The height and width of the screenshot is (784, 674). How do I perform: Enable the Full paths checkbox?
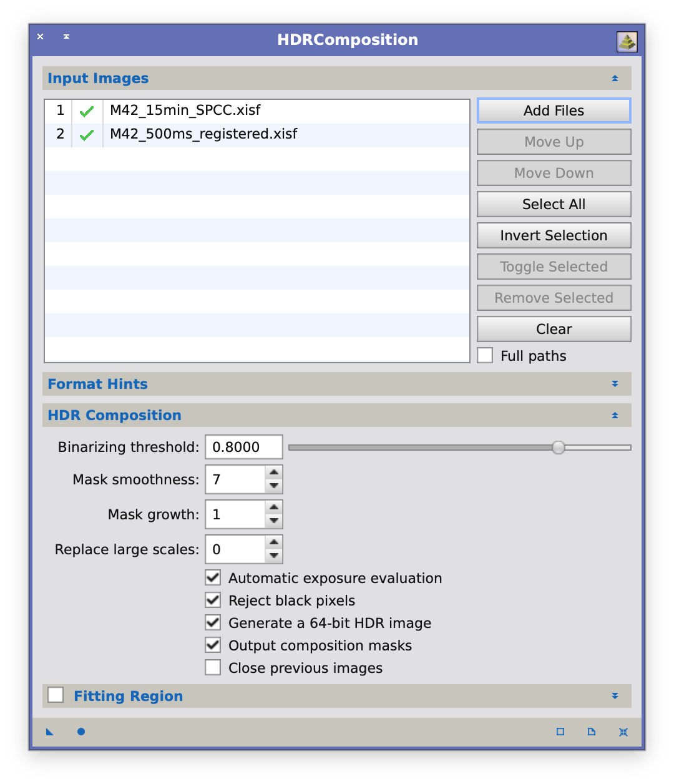[x=485, y=355]
